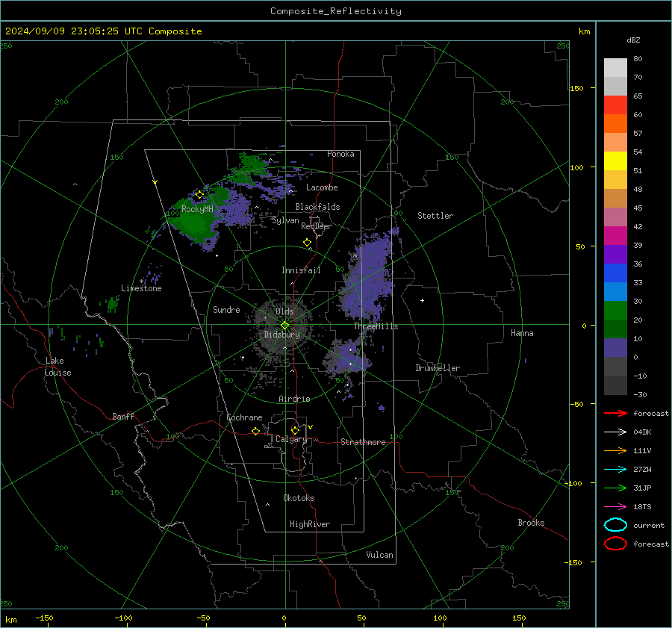
Task: Click the Stettler label
Action: click(x=435, y=216)
